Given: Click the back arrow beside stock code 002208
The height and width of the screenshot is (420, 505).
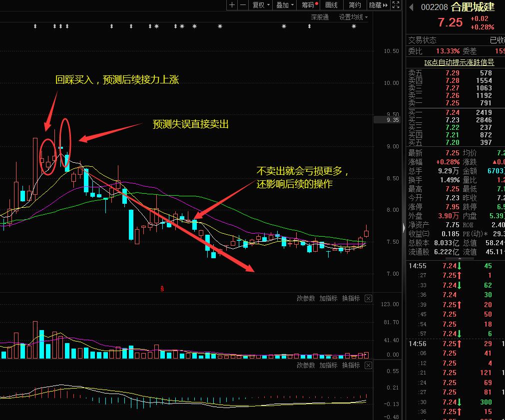Looking at the screenshot, I should (x=411, y=7).
